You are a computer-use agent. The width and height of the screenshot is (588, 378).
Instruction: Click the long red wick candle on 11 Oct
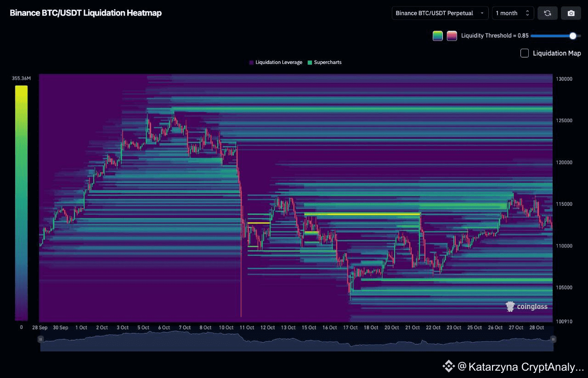click(x=241, y=276)
